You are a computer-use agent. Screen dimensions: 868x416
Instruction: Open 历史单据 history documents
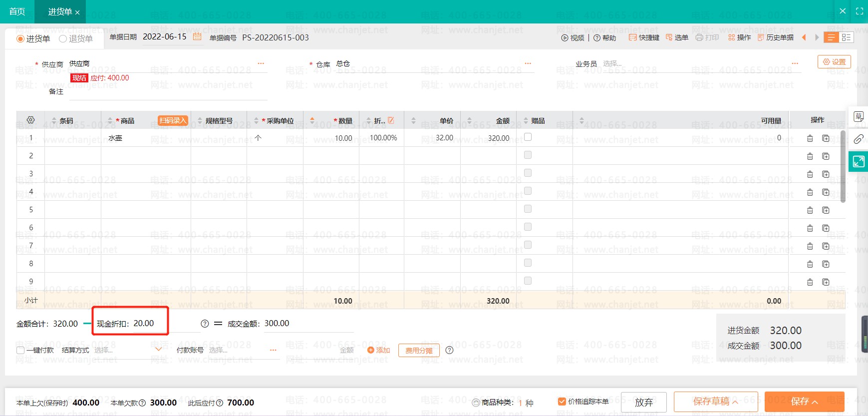775,37
